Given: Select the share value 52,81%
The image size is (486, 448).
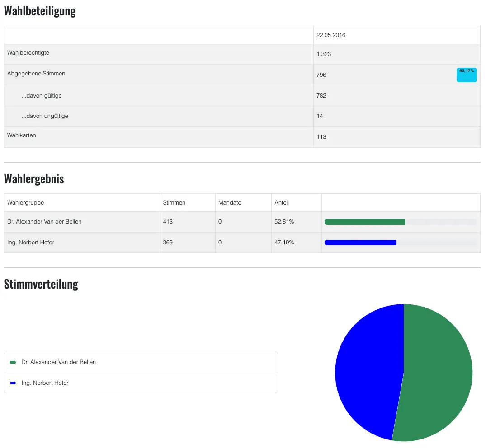Looking at the screenshot, I should coord(284,222).
